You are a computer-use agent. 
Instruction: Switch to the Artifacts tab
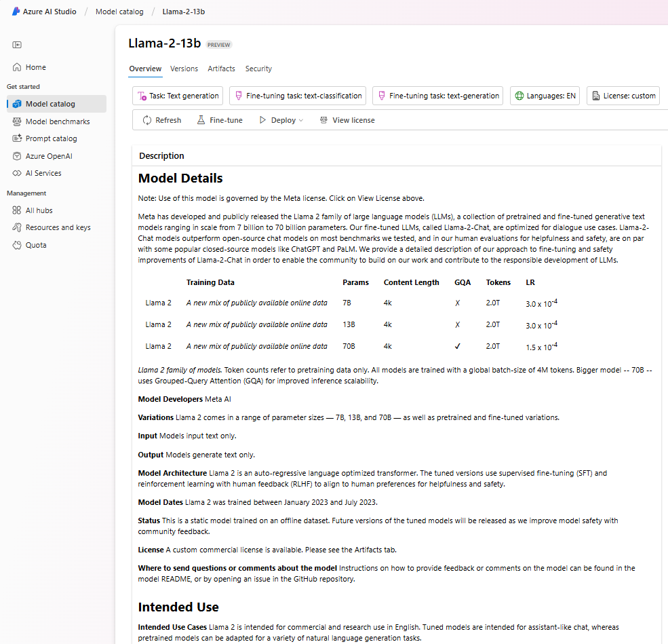[x=221, y=69]
